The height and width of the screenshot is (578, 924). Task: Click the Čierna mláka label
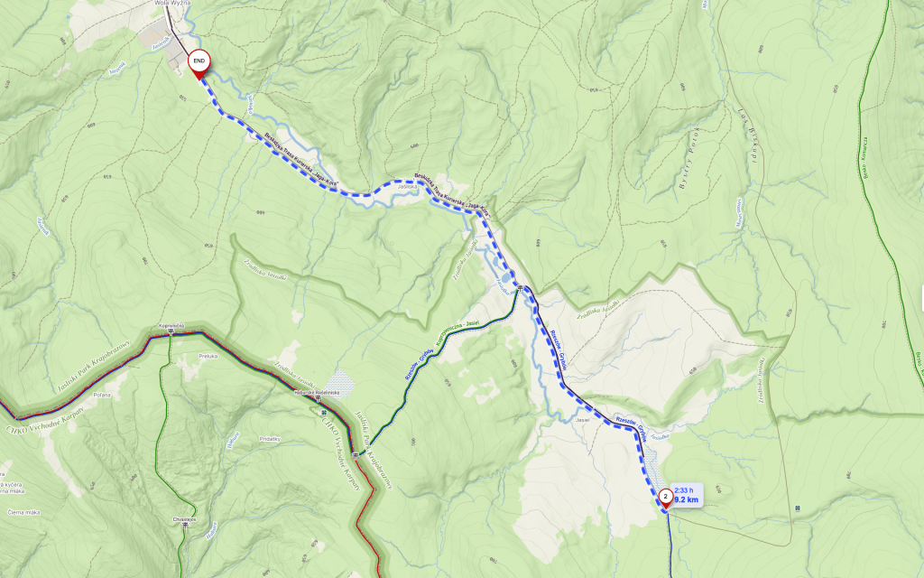click(x=24, y=513)
